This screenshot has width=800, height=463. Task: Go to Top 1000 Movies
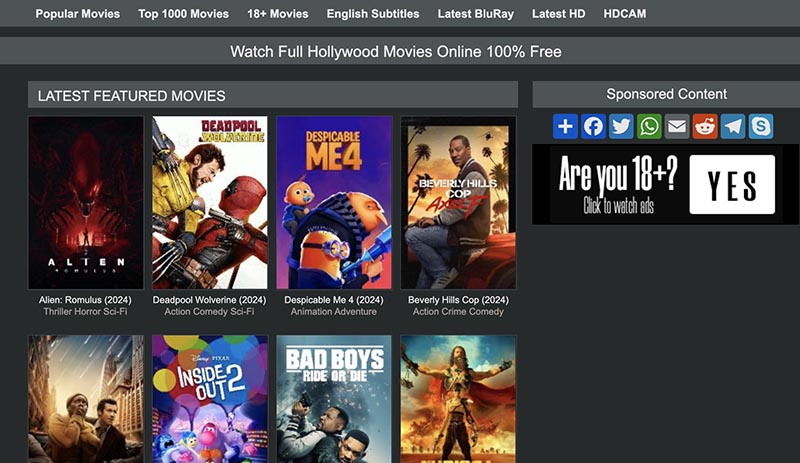pyautogui.click(x=183, y=14)
